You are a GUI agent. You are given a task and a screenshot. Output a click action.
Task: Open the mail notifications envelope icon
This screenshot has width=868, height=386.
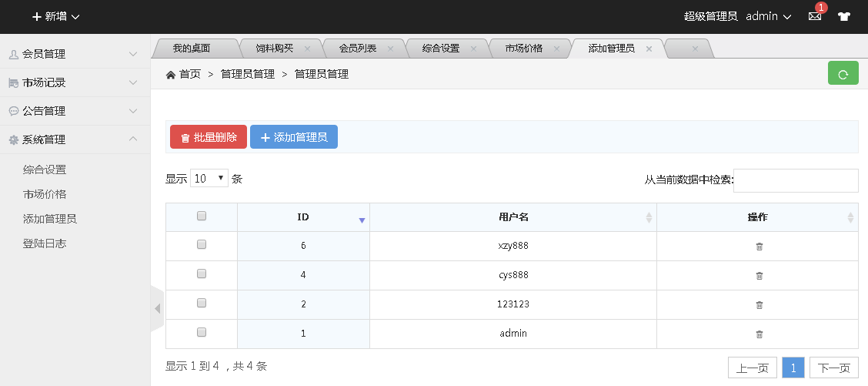[x=815, y=16]
